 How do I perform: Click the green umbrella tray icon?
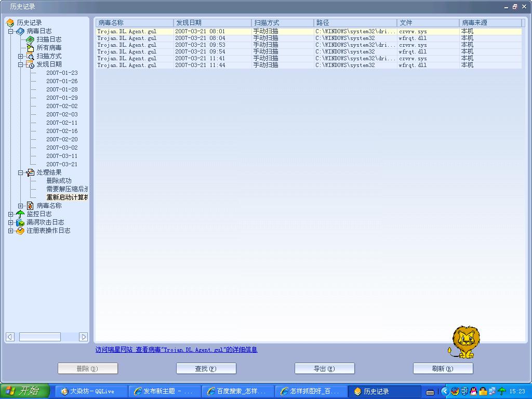point(502,391)
